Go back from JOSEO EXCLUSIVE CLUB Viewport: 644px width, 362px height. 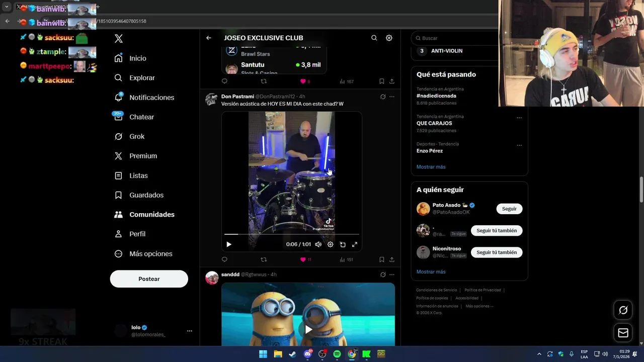[209, 38]
